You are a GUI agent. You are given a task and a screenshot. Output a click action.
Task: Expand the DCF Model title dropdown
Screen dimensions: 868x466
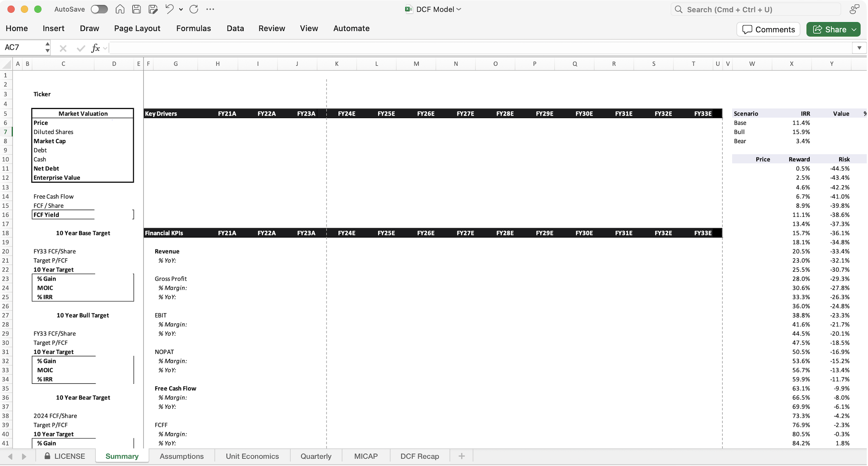pos(459,9)
